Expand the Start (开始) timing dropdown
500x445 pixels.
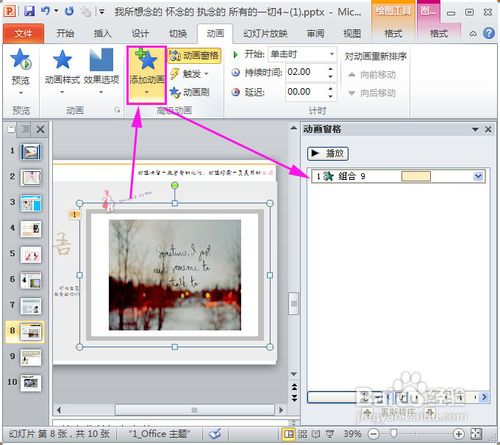[x=332, y=54]
